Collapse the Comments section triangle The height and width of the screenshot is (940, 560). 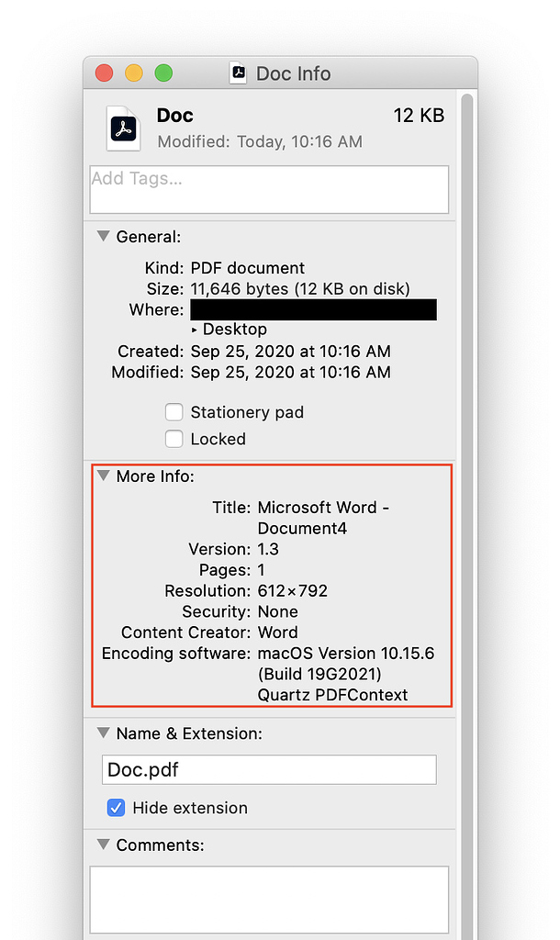pos(103,845)
